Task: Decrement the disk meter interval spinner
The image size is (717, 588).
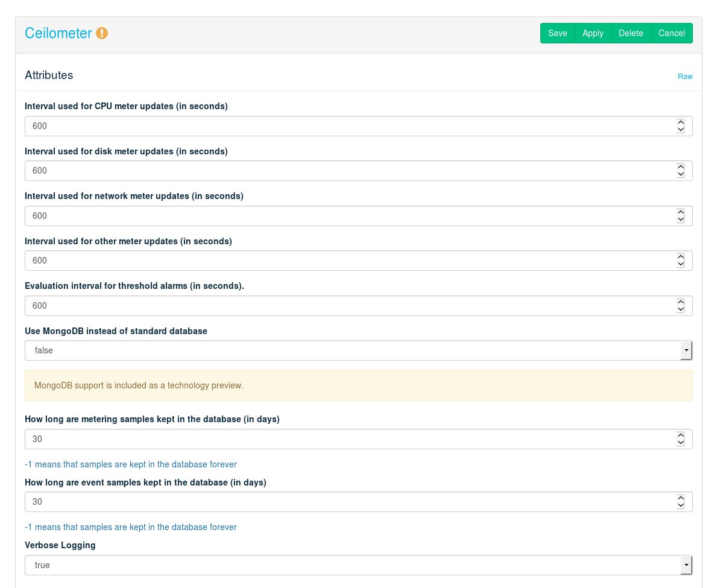Action: pyautogui.click(x=680, y=175)
